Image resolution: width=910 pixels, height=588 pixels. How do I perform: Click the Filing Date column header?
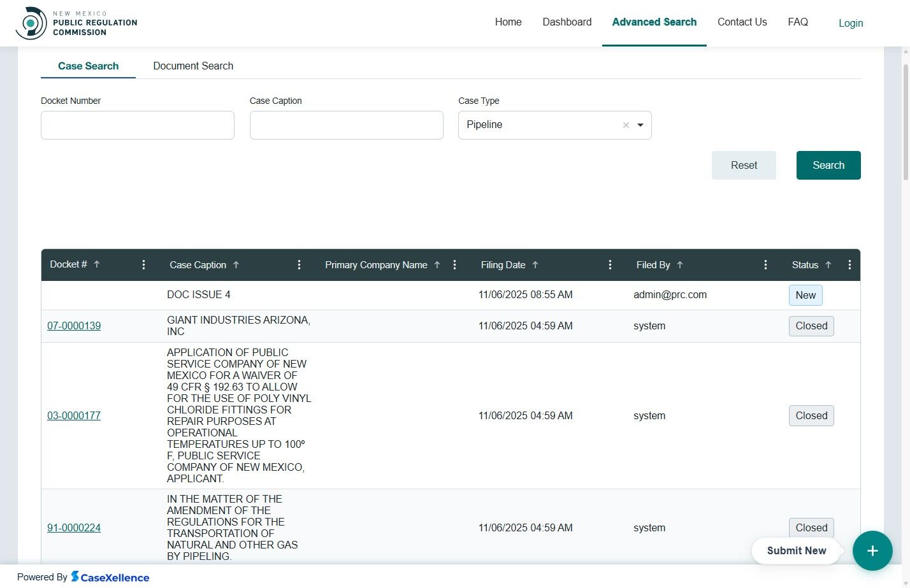(x=503, y=265)
